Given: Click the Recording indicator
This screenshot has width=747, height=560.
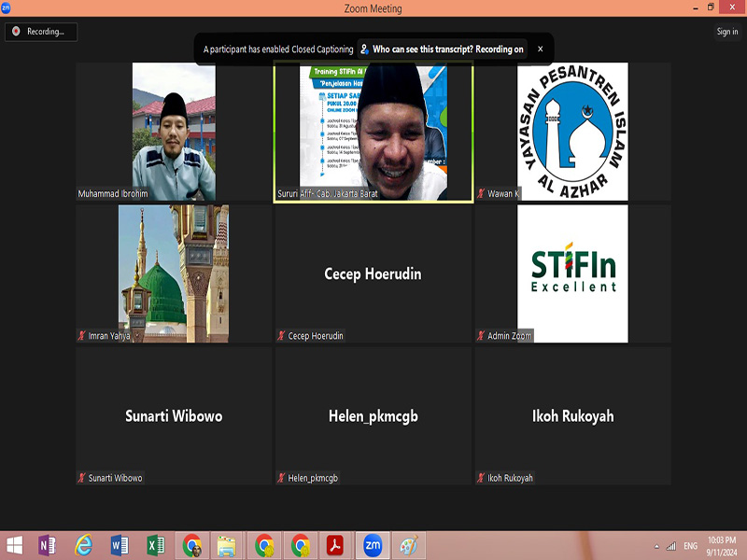Looking at the screenshot, I should [x=39, y=32].
